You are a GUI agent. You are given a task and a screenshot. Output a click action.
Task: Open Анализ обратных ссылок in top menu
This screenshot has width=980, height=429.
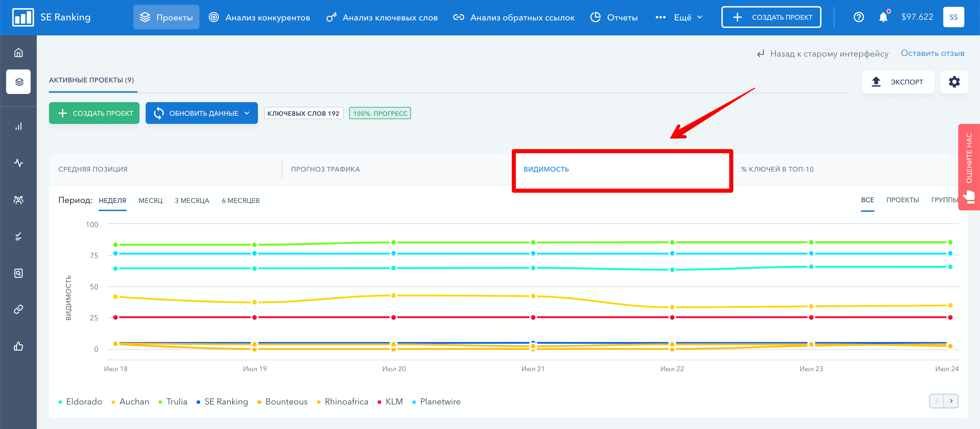coord(513,17)
